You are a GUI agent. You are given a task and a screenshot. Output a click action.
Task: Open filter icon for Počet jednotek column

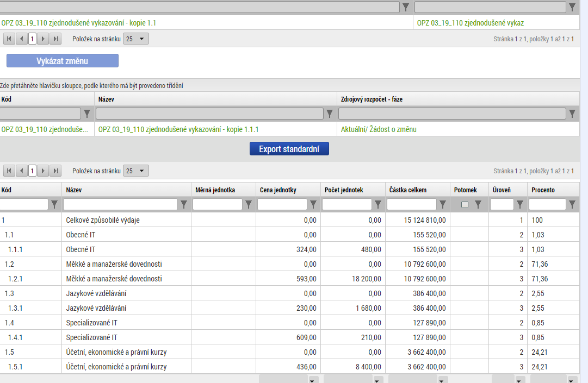[378, 205]
